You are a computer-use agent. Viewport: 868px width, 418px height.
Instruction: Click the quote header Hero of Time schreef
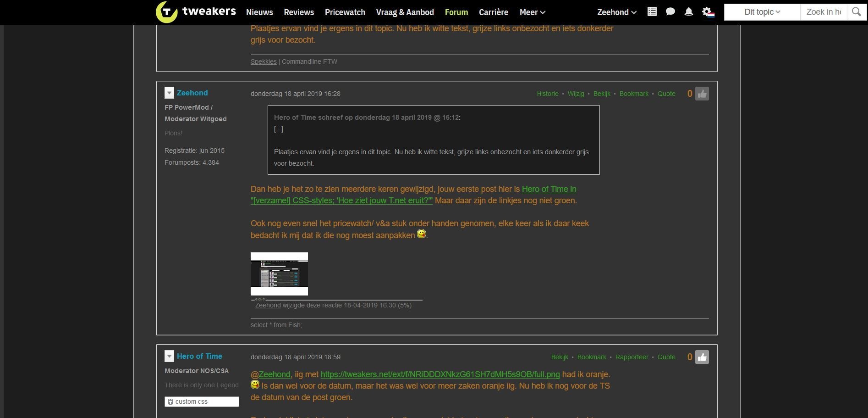tap(367, 117)
